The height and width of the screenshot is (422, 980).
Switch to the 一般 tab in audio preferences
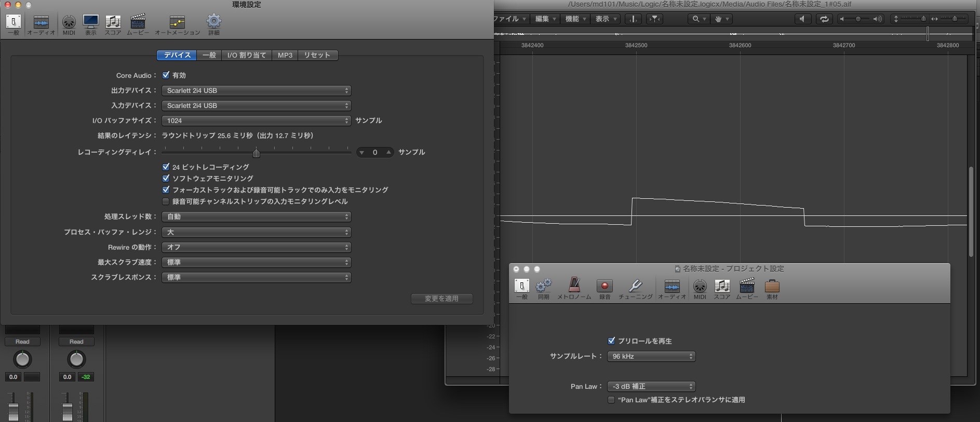(x=209, y=56)
